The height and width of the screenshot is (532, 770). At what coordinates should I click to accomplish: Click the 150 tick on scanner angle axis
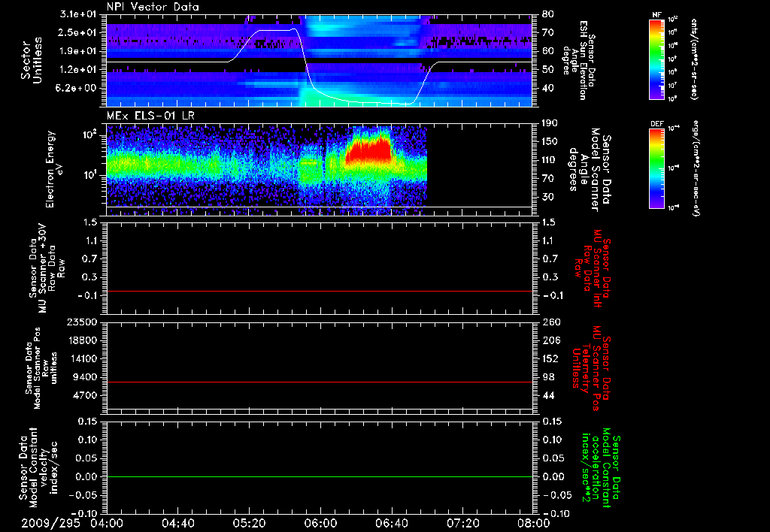[x=550, y=141]
